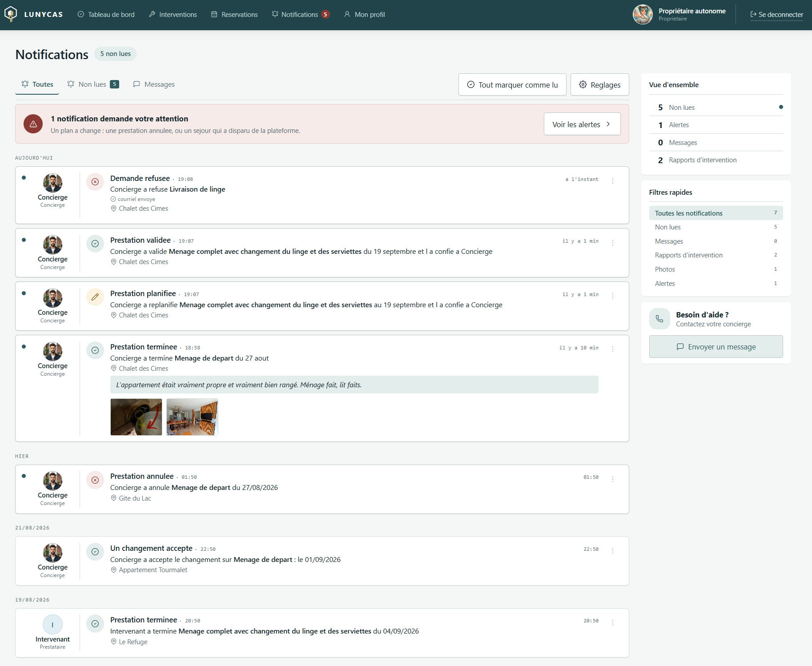Click the Lunycas logo icon
Image resolution: width=812 pixels, height=666 pixels.
(11, 14)
